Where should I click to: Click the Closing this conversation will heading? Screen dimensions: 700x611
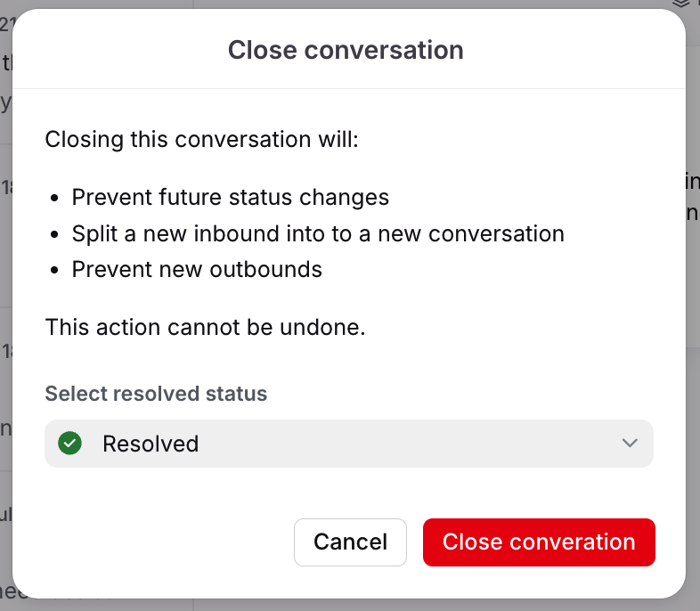(x=202, y=139)
